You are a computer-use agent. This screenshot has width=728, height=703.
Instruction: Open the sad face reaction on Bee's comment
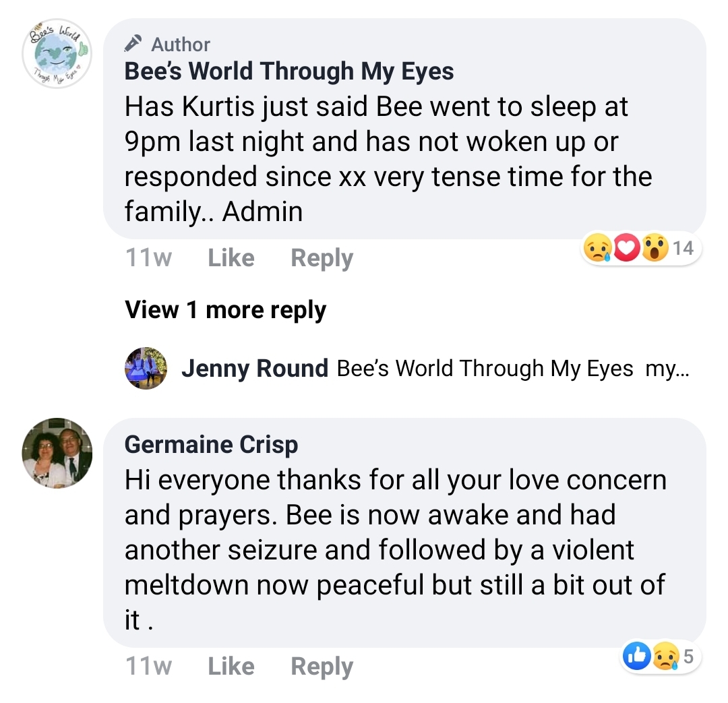[x=597, y=249]
